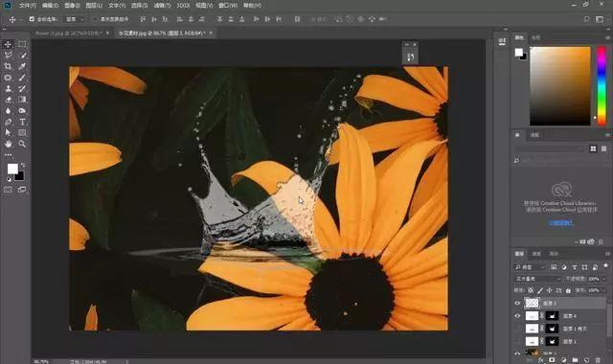Select the Hand tool
This screenshot has height=364, width=613.
click(8, 144)
